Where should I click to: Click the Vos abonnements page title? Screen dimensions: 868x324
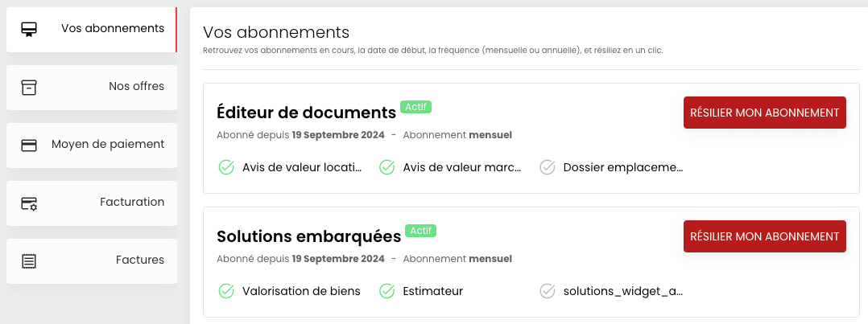276,32
